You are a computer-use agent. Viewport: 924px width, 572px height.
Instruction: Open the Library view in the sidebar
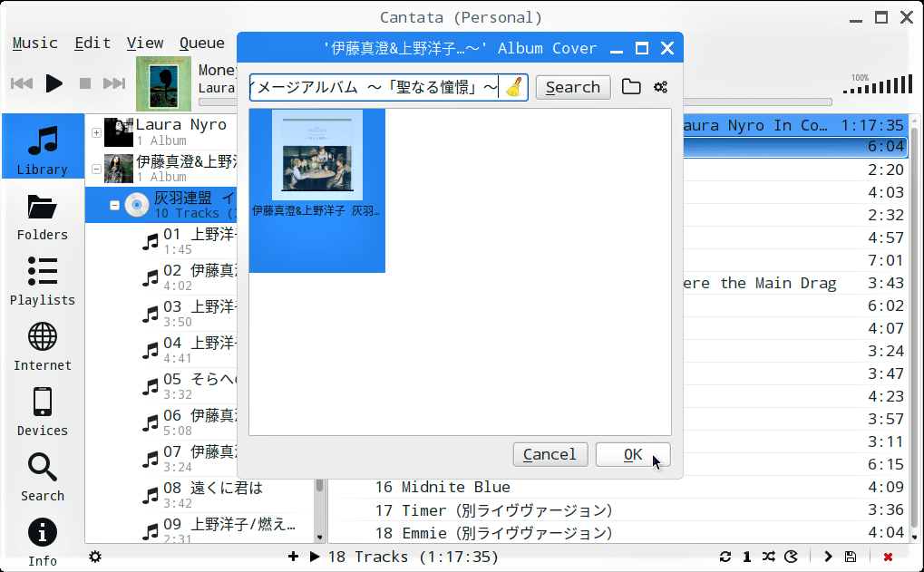tap(43, 146)
